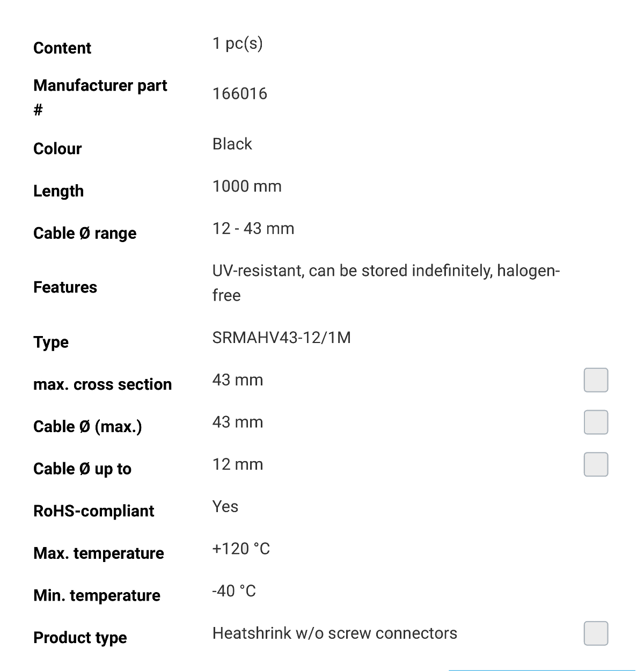The width and height of the screenshot is (644, 671).
Task: Click the Heatshrink w/o screw connectors text
Action: point(335,633)
